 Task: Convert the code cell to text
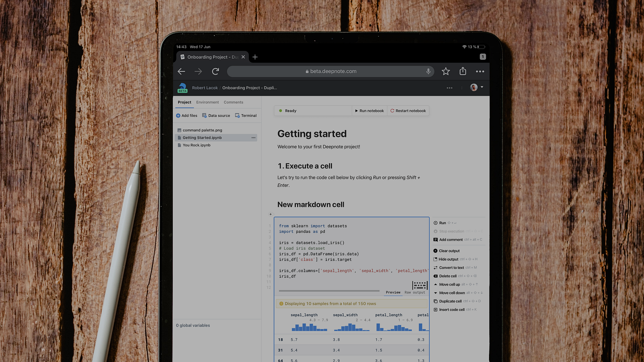(x=436, y=267)
